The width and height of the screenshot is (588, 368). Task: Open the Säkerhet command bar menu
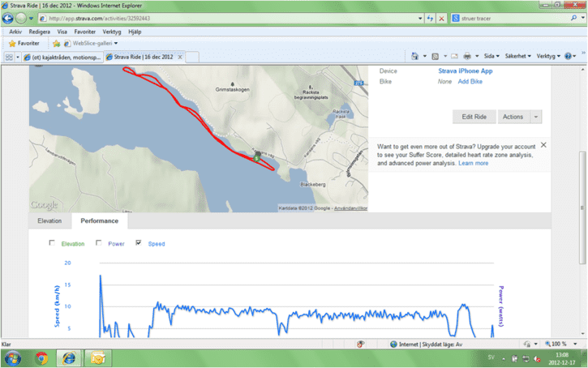pyautogui.click(x=518, y=56)
